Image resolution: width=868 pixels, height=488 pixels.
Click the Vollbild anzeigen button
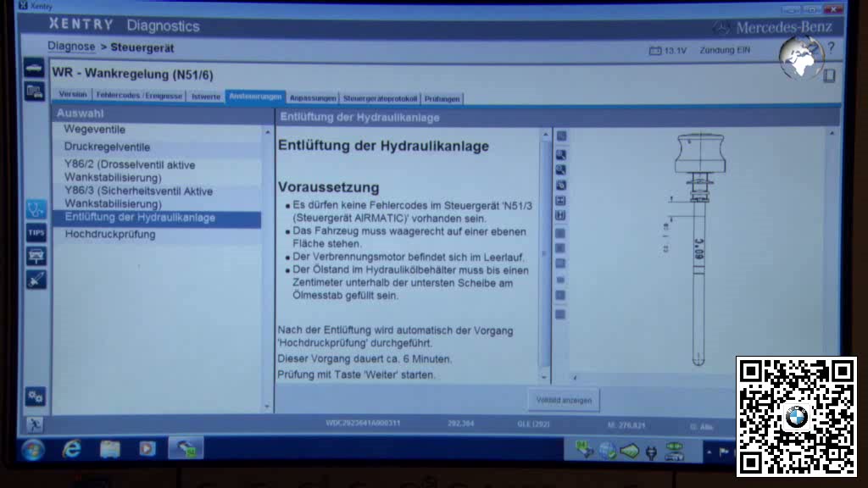[564, 400]
